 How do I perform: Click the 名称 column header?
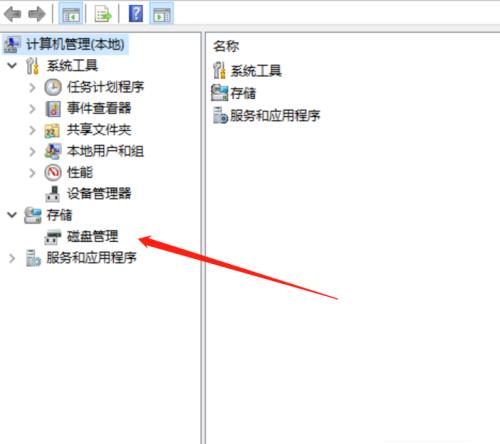[226, 46]
